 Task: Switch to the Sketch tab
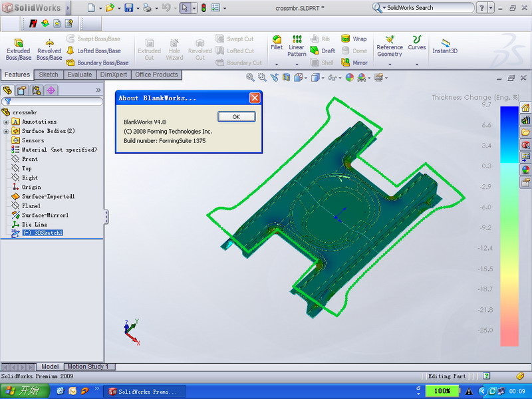[49, 74]
